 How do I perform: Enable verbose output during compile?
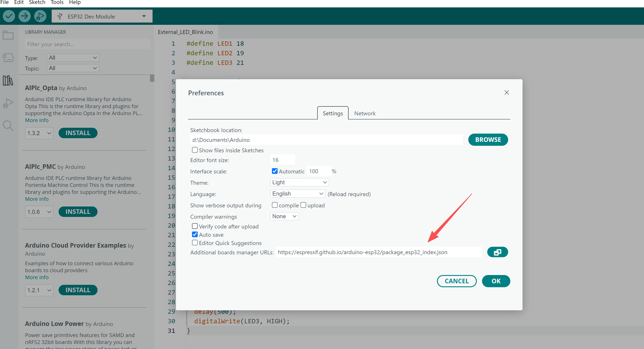click(x=275, y=205)
